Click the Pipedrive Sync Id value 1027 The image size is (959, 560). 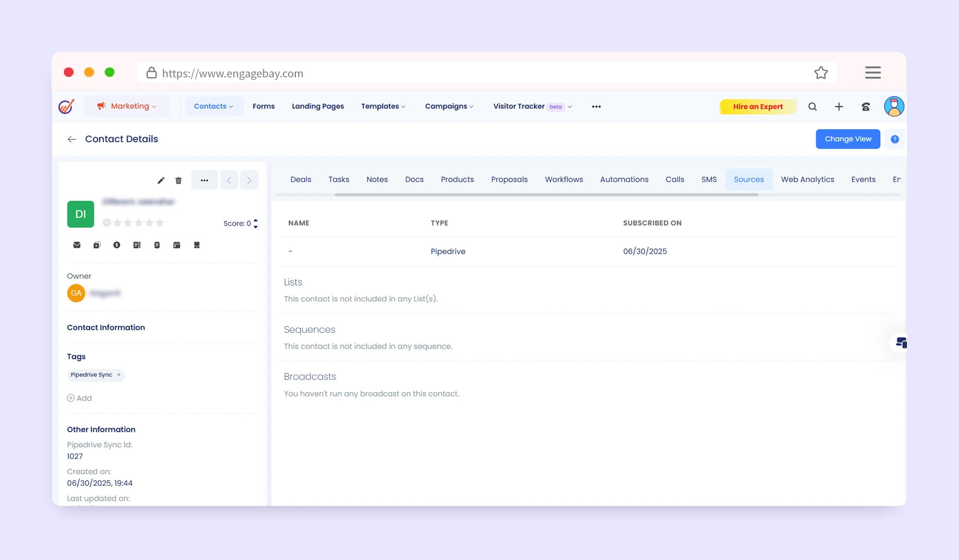tap(75, 456)
